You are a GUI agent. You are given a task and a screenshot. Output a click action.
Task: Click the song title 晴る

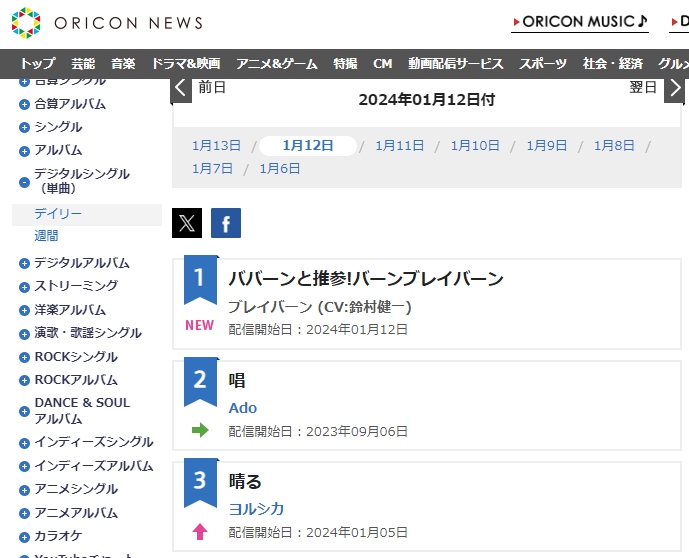245,482
